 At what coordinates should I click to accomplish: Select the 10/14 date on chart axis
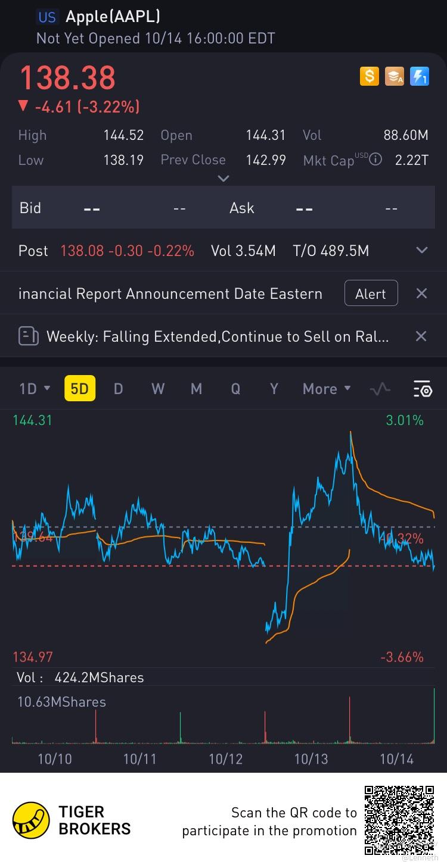click(x=396, y=759)
